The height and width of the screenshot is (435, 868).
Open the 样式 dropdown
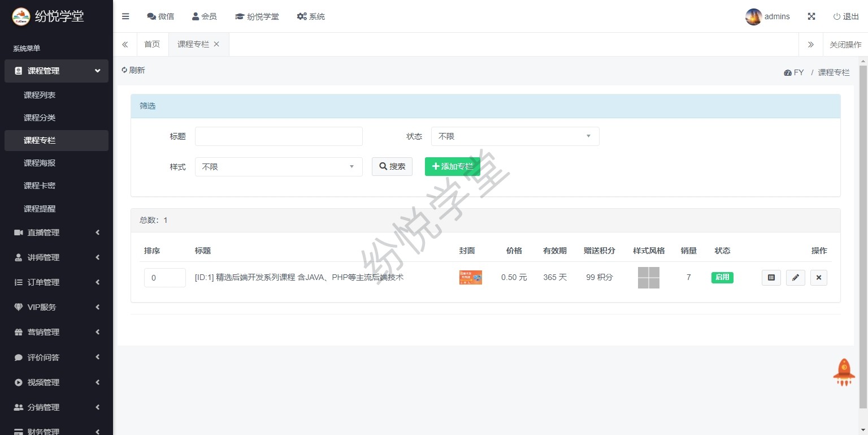tap(279, 167)
